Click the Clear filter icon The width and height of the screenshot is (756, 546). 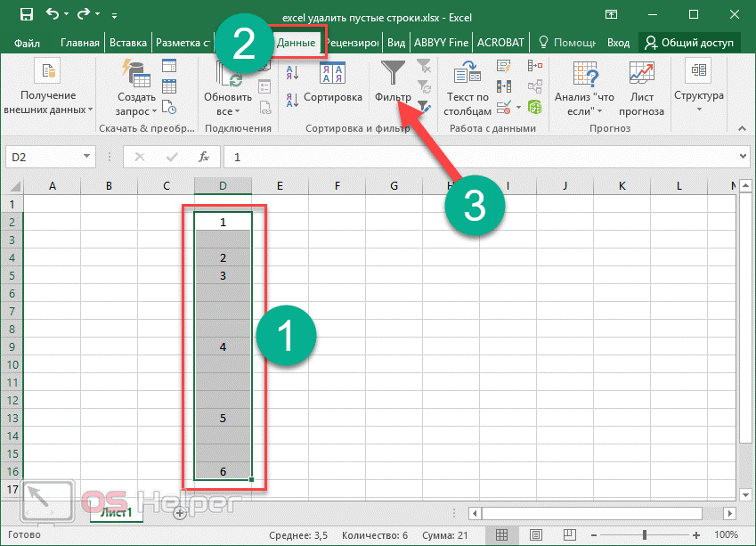tap(424, 66)
